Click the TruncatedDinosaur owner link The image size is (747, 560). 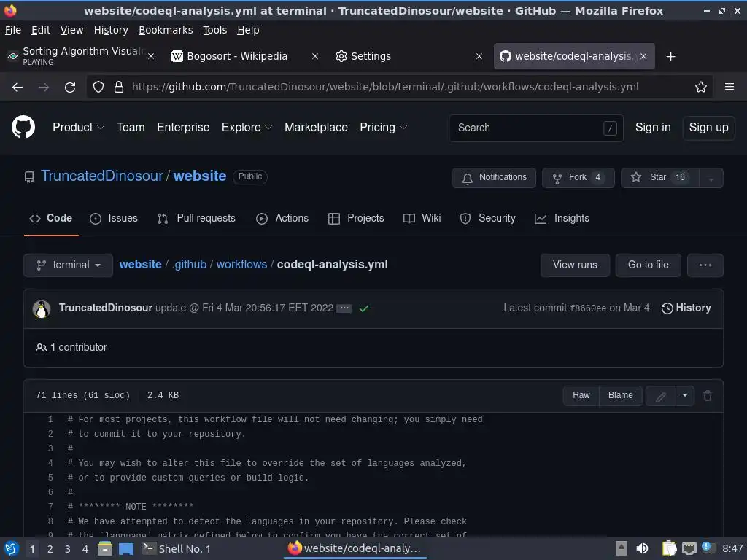coord(101,176)
